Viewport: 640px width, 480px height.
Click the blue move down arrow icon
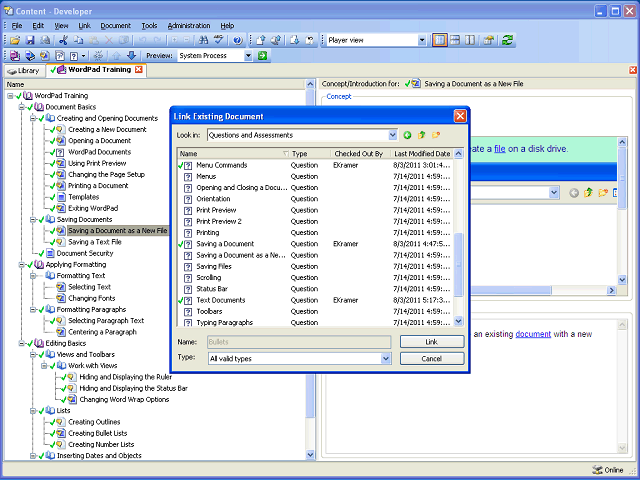point(131,56)
